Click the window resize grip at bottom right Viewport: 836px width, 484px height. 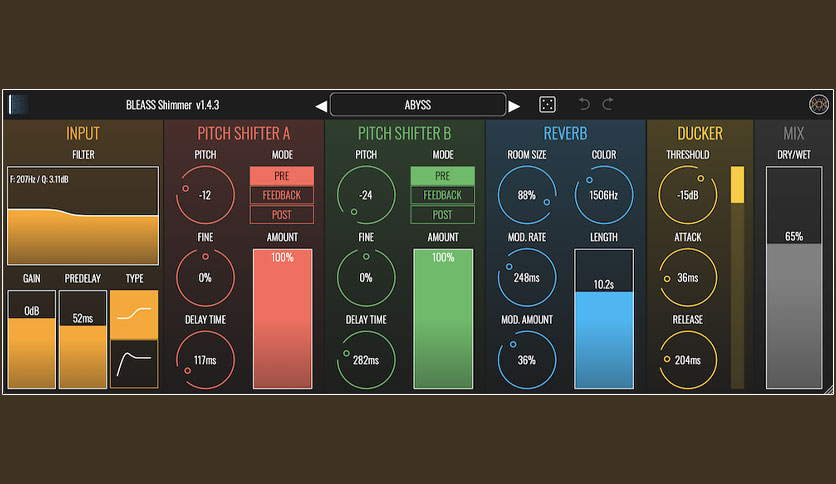[829, 390]
